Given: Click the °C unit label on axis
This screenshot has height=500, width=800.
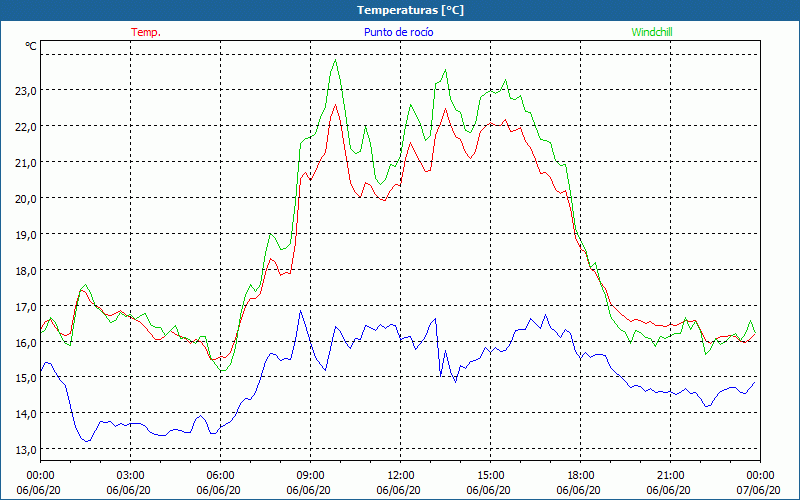Looking at the screenshot, I should point(31,46).
